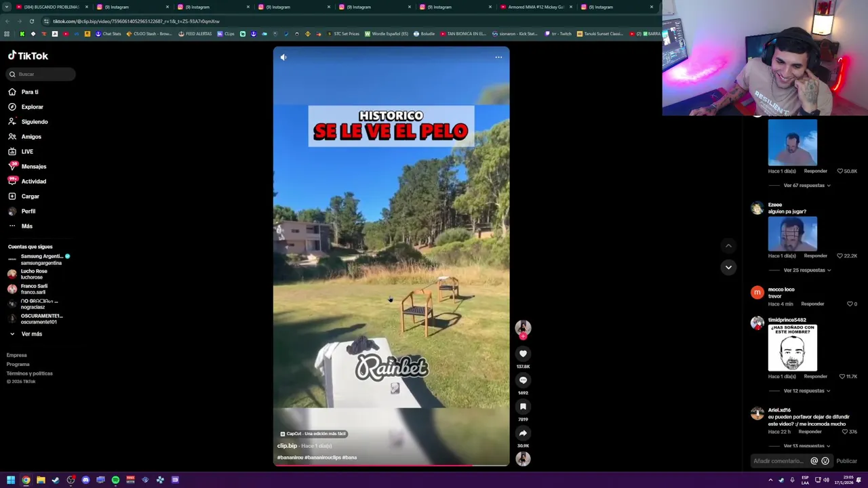Open the Programa footer link

(x=18, y=364)
